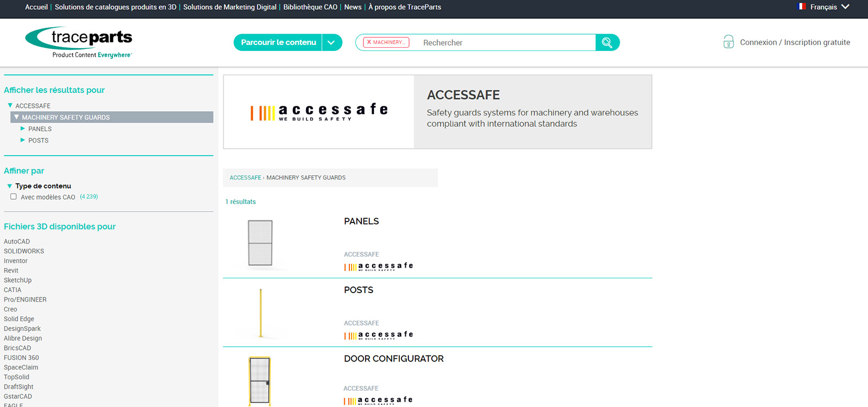This screenshot has height=407, width=868.
Task: Expand the POSTS tree node
Action: [23, 140]
